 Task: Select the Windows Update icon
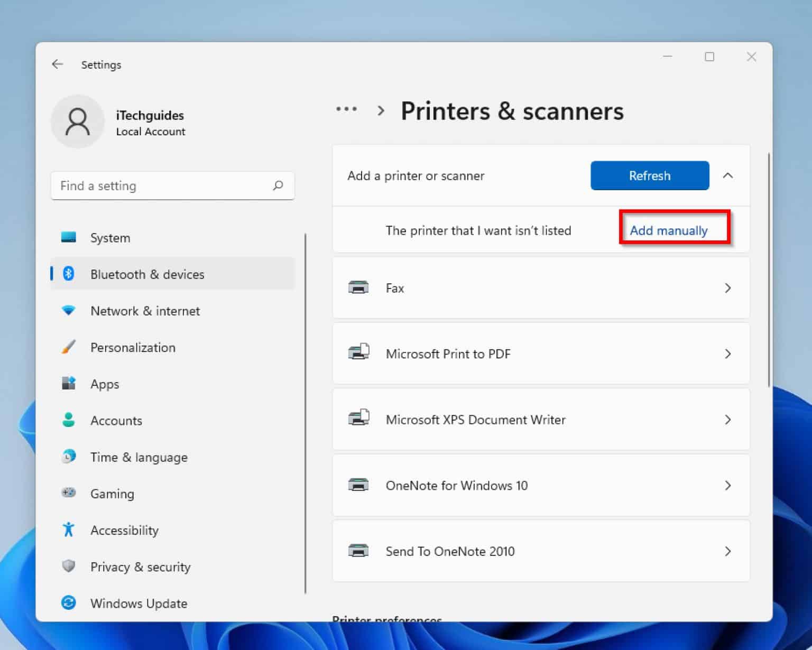click(69, 602)
